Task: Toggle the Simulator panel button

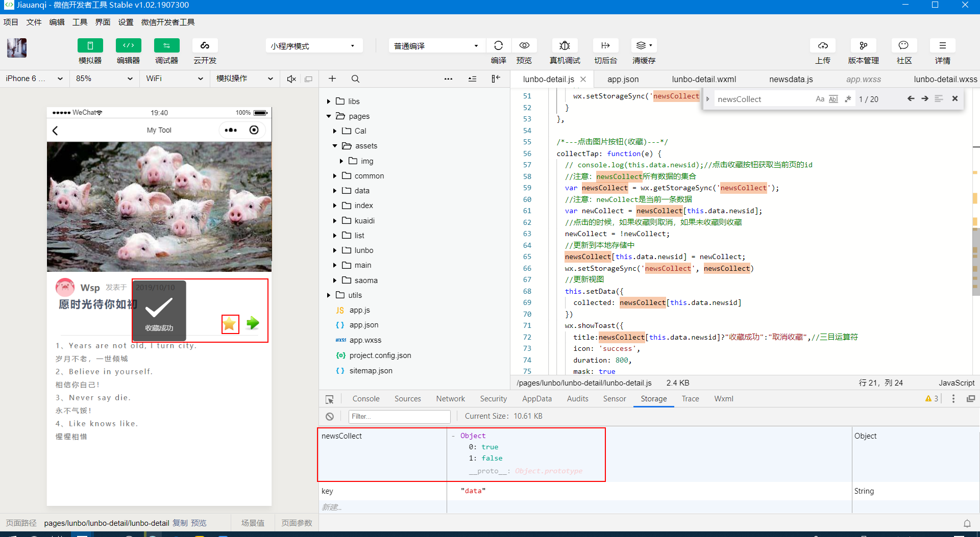Action: [90, 45]
